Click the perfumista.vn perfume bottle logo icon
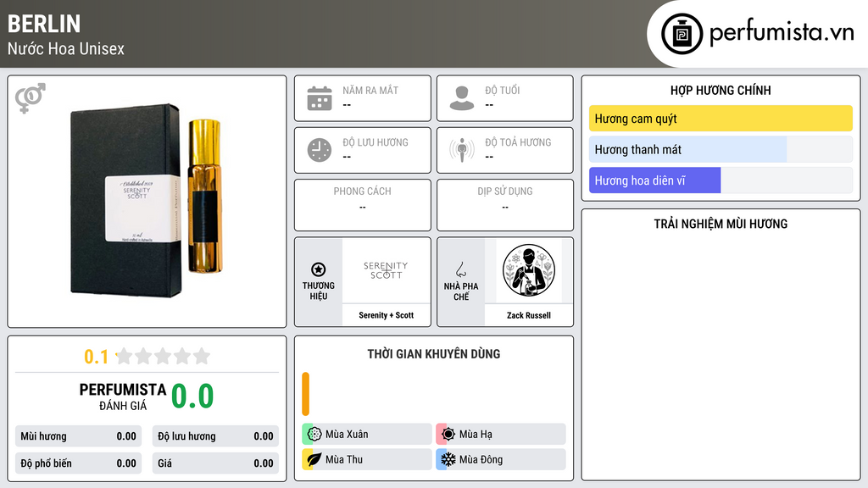 [682, 34]
